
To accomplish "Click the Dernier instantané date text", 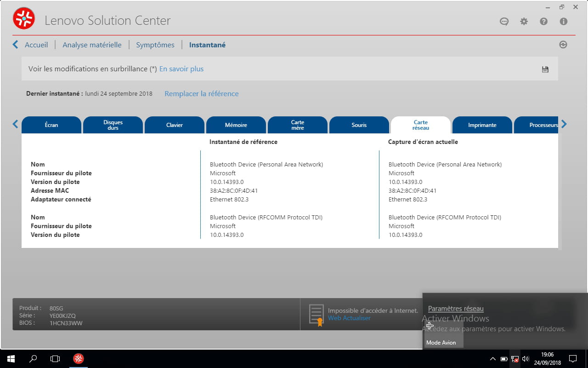I will click(119, 94).
